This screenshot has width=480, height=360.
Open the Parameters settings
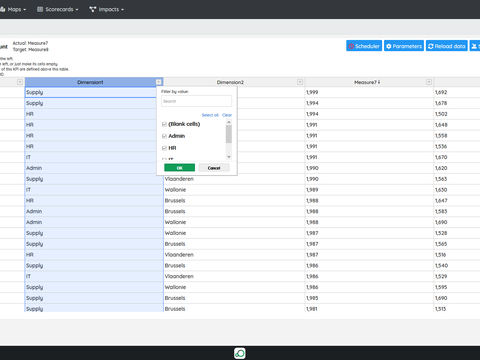pos(404,46)
